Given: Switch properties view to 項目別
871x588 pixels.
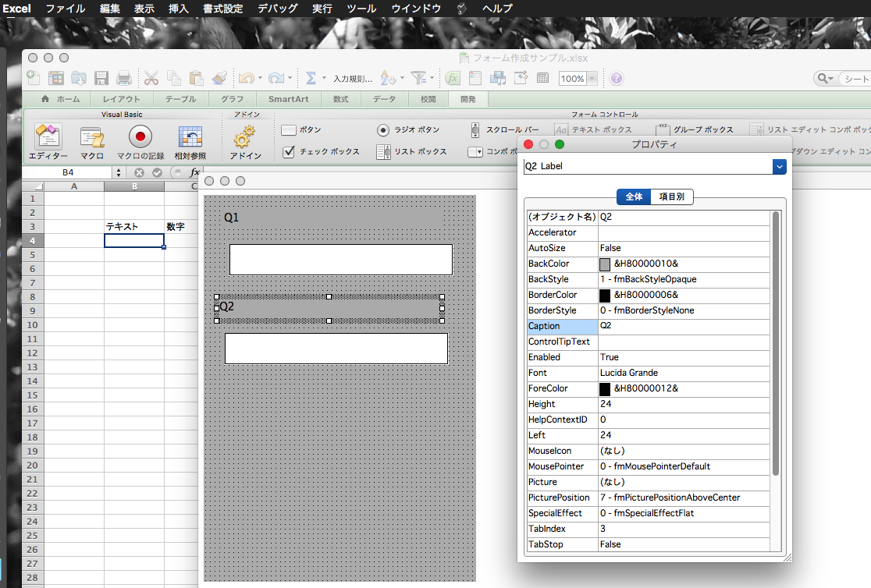Looking at the screenshot, I should 671,197.
